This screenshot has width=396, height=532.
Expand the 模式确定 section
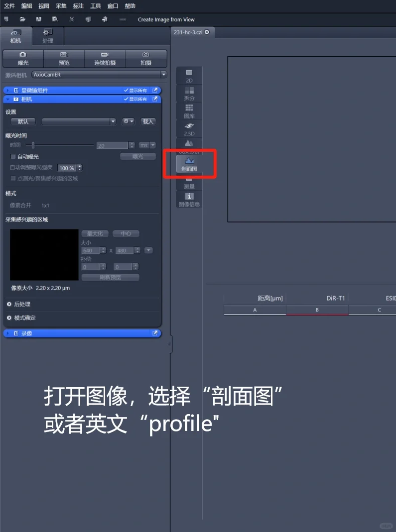tap(9, 318)
